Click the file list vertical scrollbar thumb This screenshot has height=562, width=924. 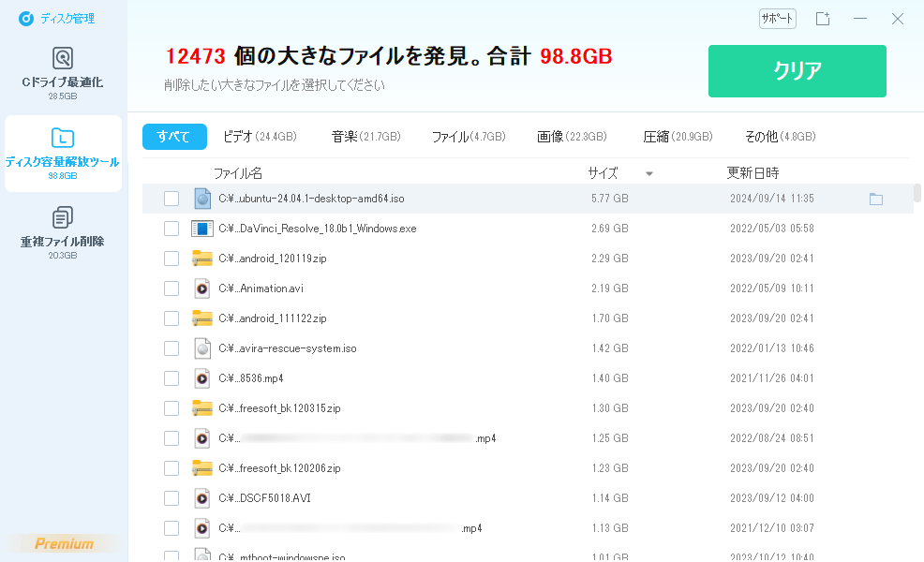point(917,193)
